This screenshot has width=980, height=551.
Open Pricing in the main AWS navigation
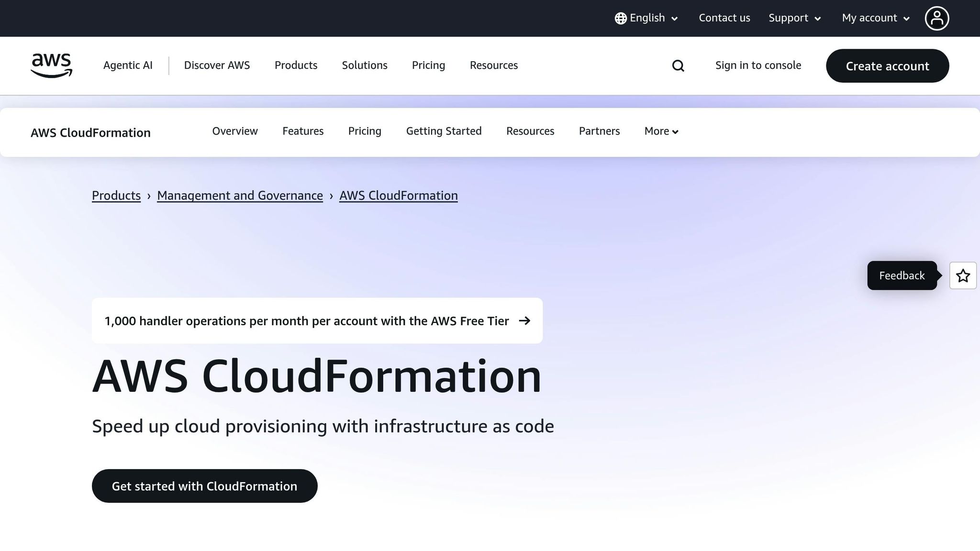coord(428,66)
